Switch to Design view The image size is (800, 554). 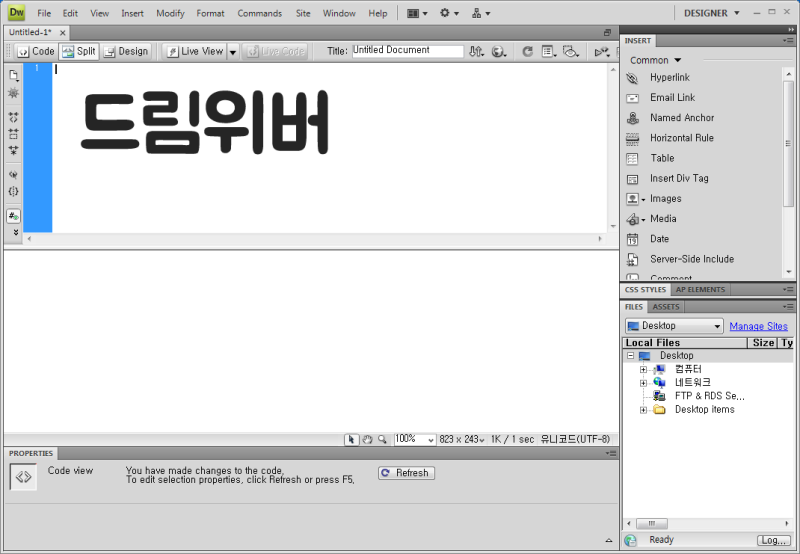(126, 52)
